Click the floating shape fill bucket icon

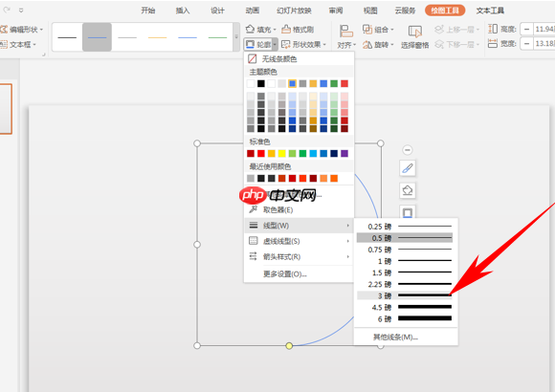point(408,190)
